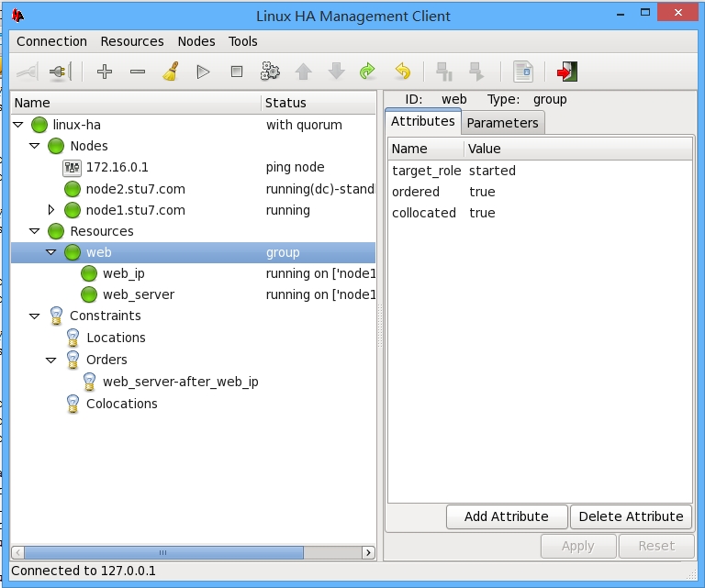Click the Value column header in attributes
Screen dimensions: 705x588
(x=577, y=149)
